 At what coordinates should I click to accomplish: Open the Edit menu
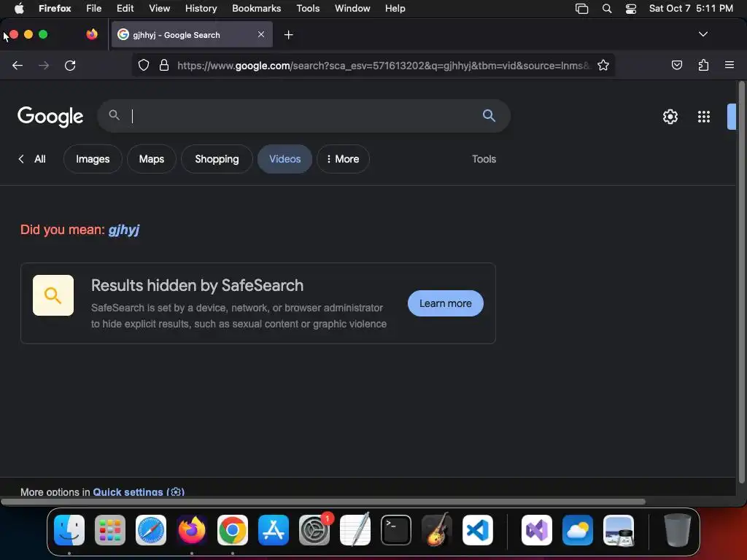click(x=125, y=8)
